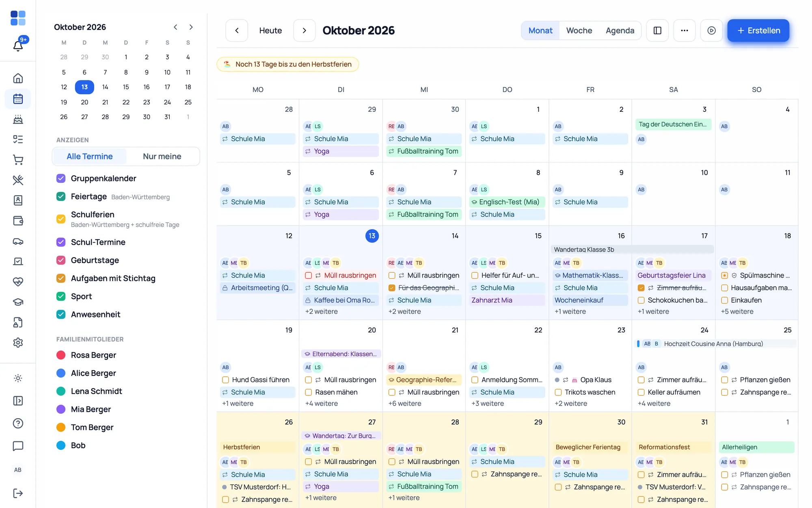Image resolution: width=812 pixels, height=508 pixels.
Task: Open the three-dots more options menu
Action: (x=685, y=30)
